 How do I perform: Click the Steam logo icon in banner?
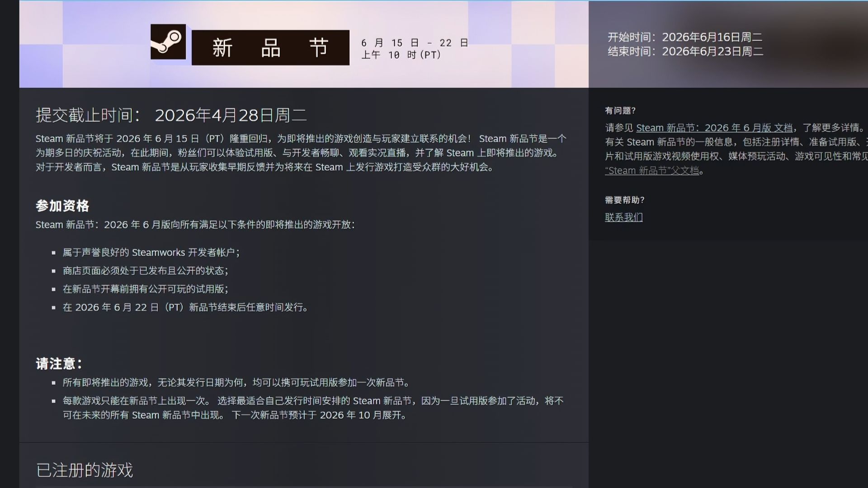(168, 42)
